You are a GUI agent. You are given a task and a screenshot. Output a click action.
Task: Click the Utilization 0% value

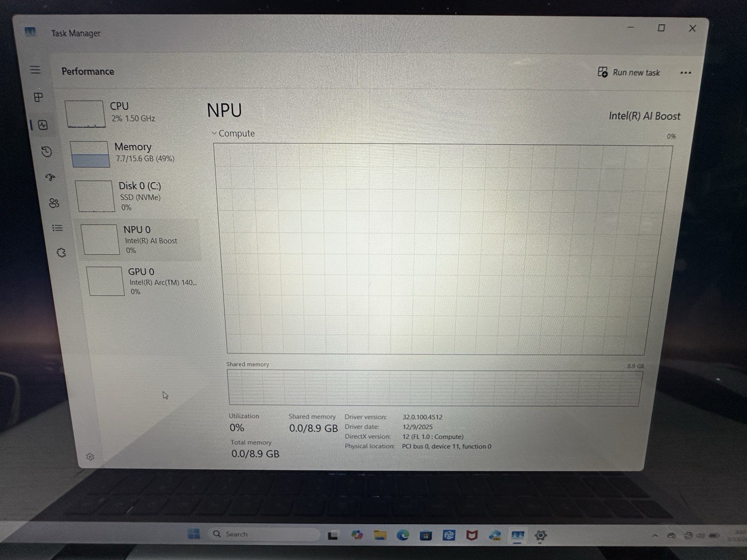click(x=237, y=427)
